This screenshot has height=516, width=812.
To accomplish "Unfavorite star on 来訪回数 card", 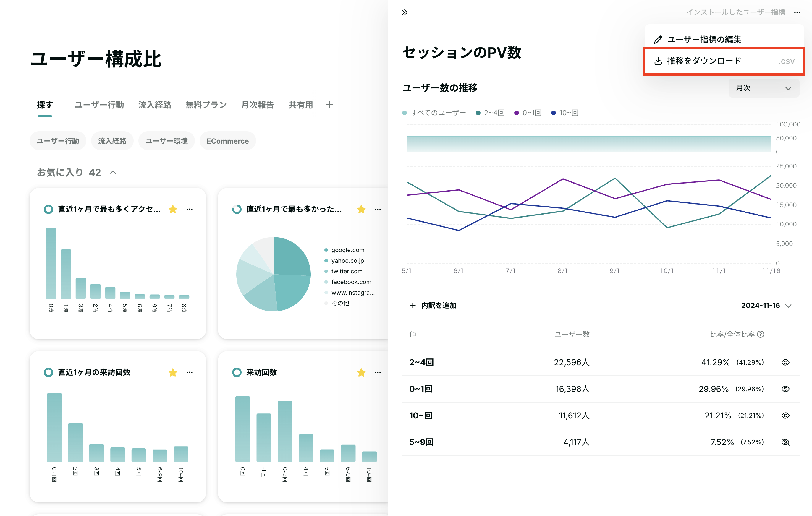I will (x=361, y=372).
